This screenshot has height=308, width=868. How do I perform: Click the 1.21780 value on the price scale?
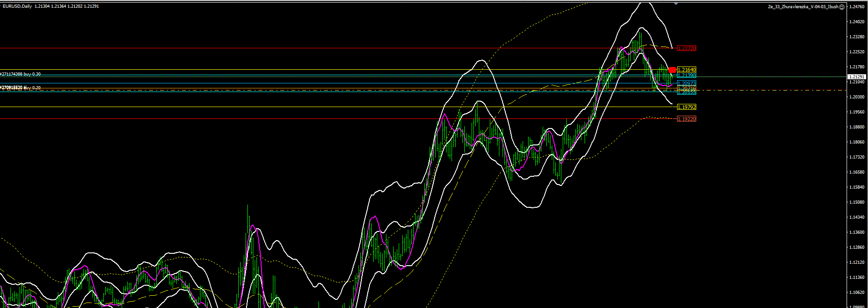click(x=858, y=67)
